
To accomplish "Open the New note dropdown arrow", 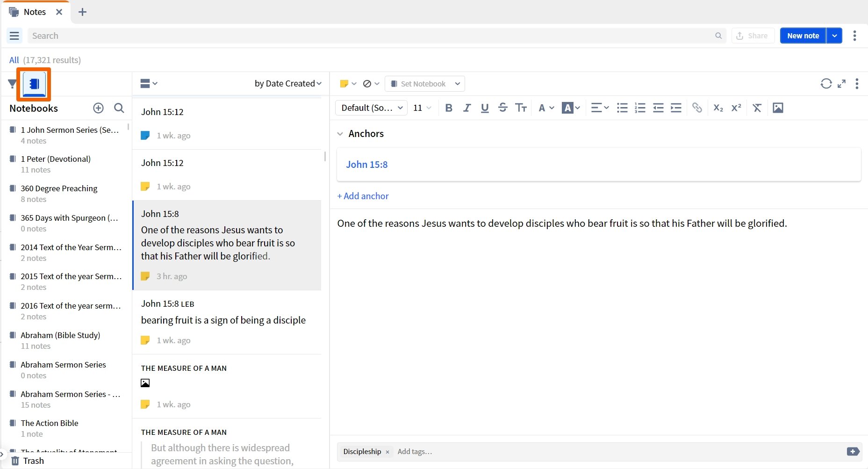I will coord(834,36).
